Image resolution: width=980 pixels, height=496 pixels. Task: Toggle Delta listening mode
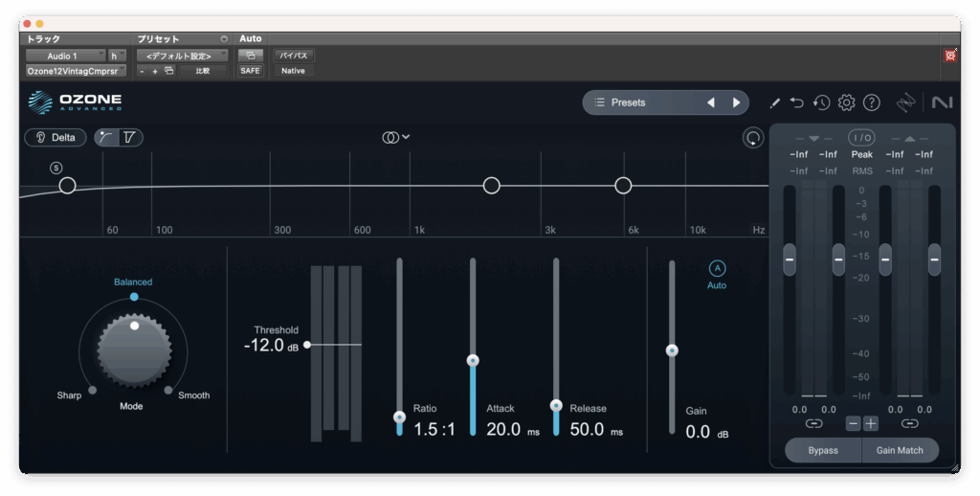pyautogui.click(x=56, y=138)
